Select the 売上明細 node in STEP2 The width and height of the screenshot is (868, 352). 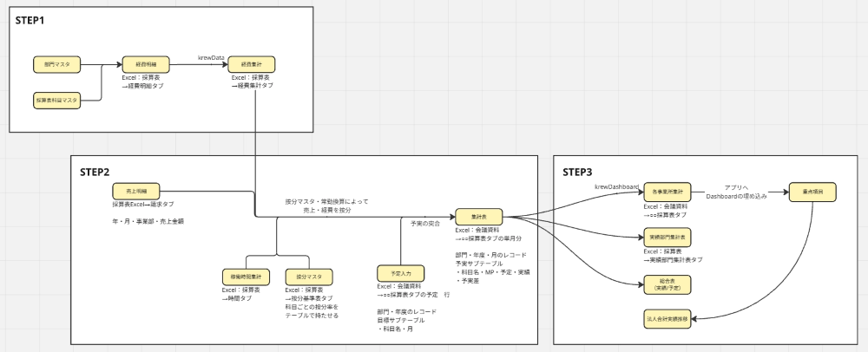click(135, 192)
